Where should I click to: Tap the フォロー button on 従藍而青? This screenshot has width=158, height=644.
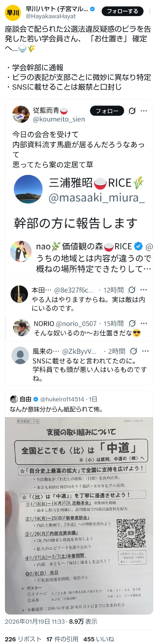pos(107,111)
